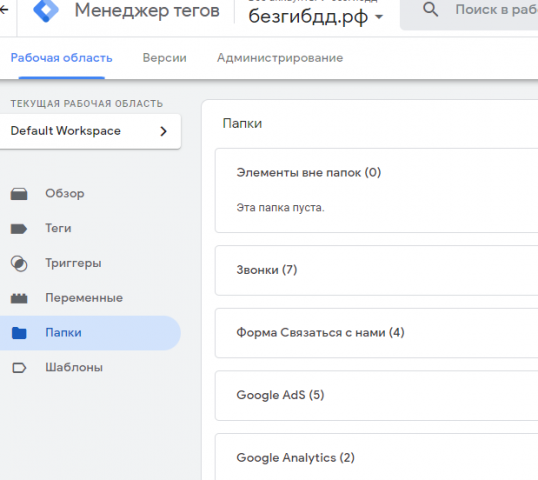The width and height of the screenshot is (538, 480).
Task: Go to the Теги section
Action: (x=58, y=228)
